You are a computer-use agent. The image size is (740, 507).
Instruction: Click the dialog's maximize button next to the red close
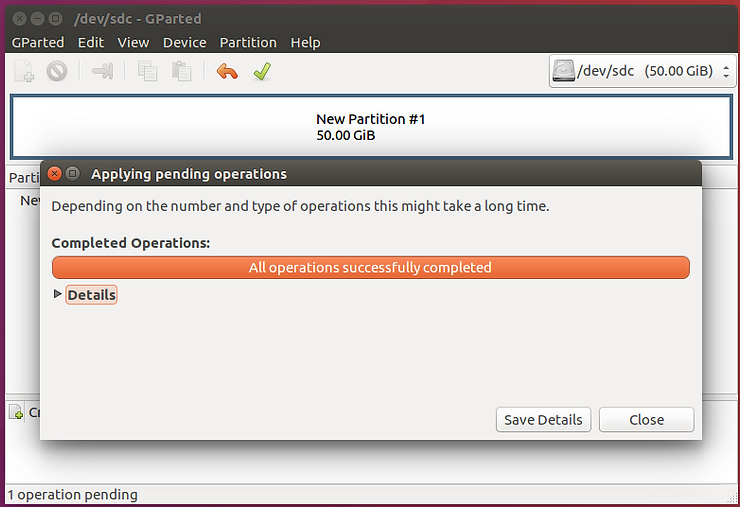click(72, 174)
